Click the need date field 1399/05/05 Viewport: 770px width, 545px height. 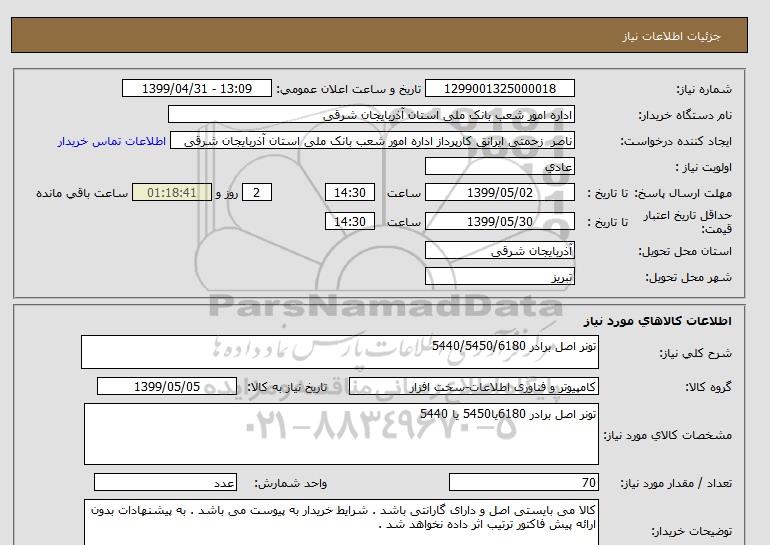coord(167,386)
